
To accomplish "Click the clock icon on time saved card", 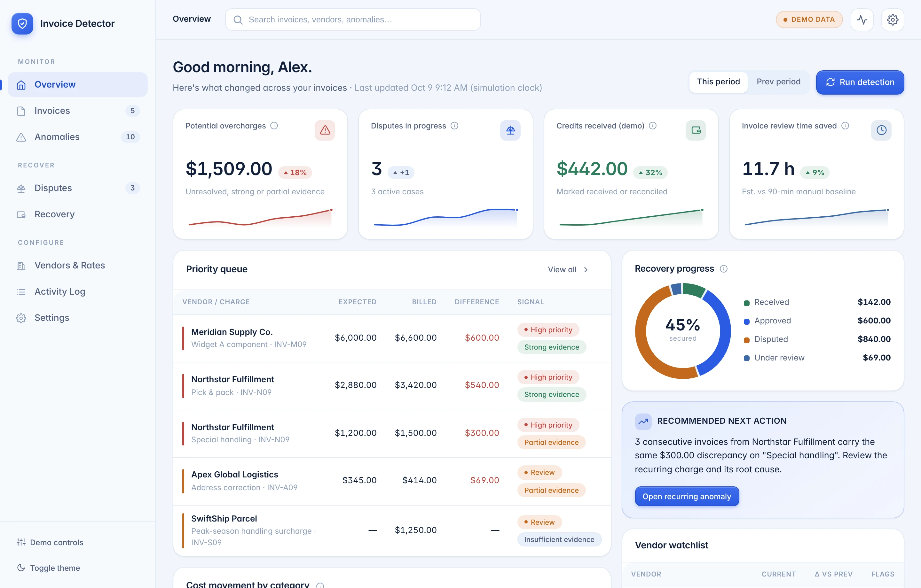I will [881, 130].
